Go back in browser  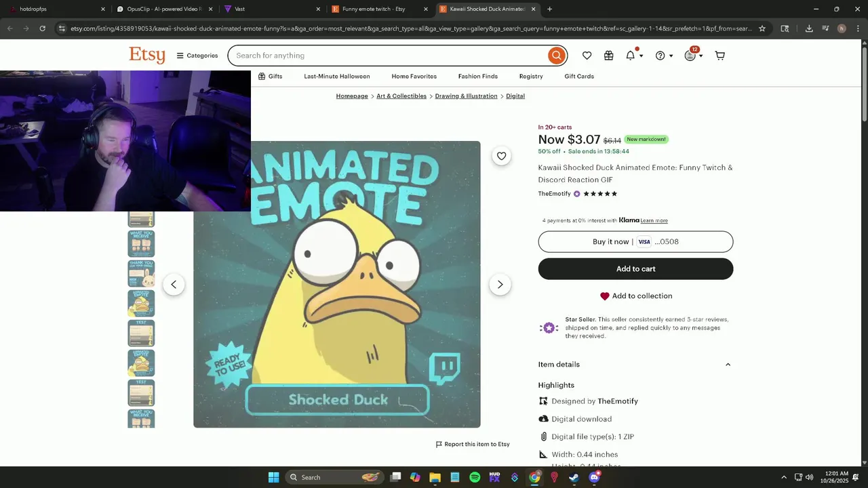9,28
